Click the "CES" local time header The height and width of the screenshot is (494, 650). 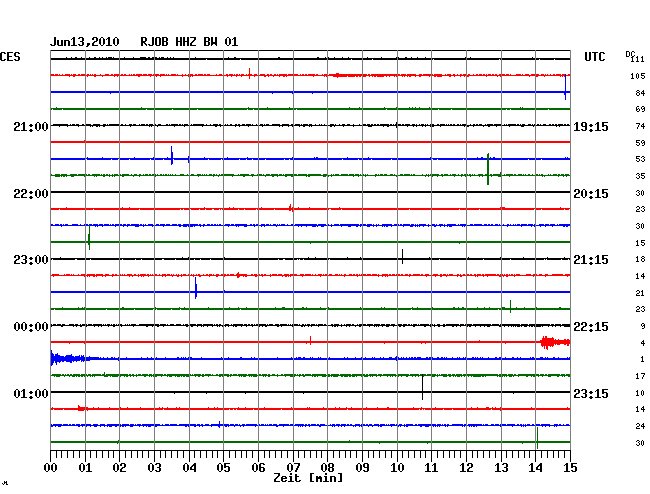(x=10, y=57)
